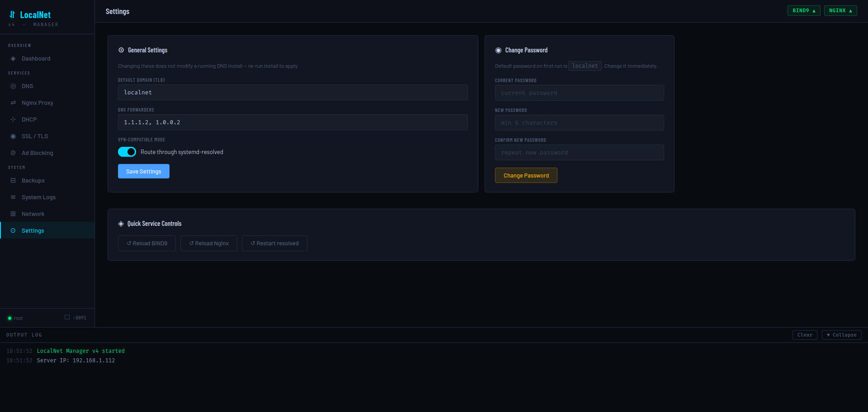Click the BIND9 status badge
Image resolution: width=868 pixels, height=412 pixels.
(x=804, y=10)
